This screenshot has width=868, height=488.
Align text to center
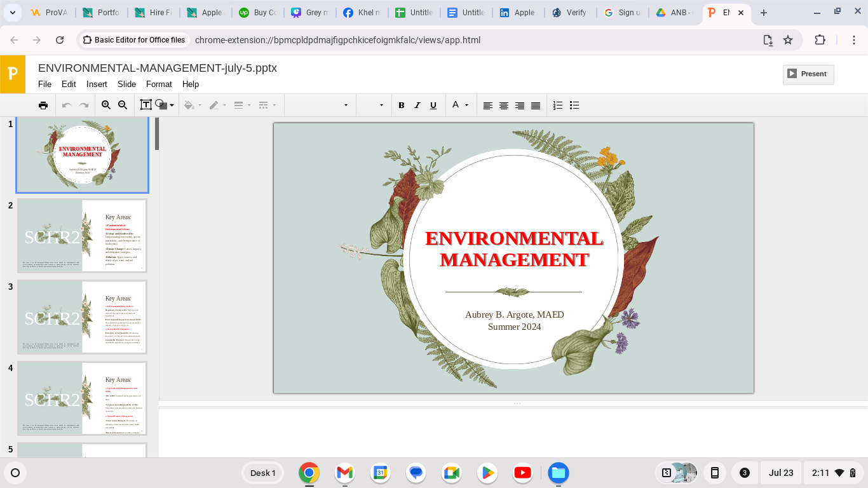pyautogui.click(x=504, y=105)
